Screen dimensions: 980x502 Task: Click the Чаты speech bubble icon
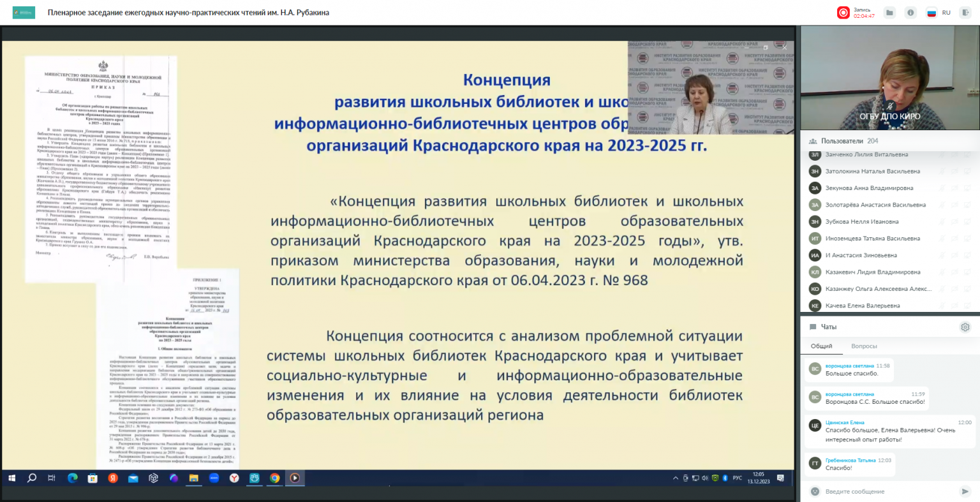click(813, 327)
